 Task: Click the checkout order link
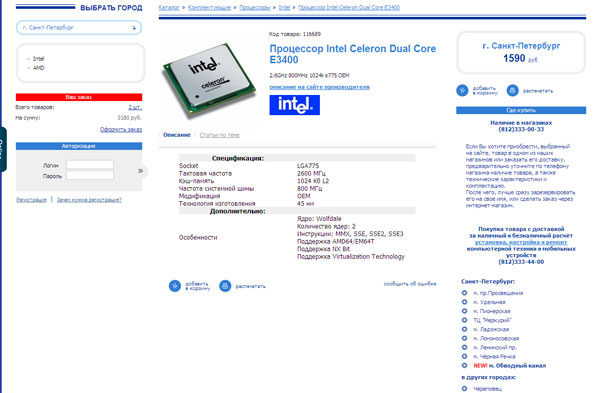(121, 129)
